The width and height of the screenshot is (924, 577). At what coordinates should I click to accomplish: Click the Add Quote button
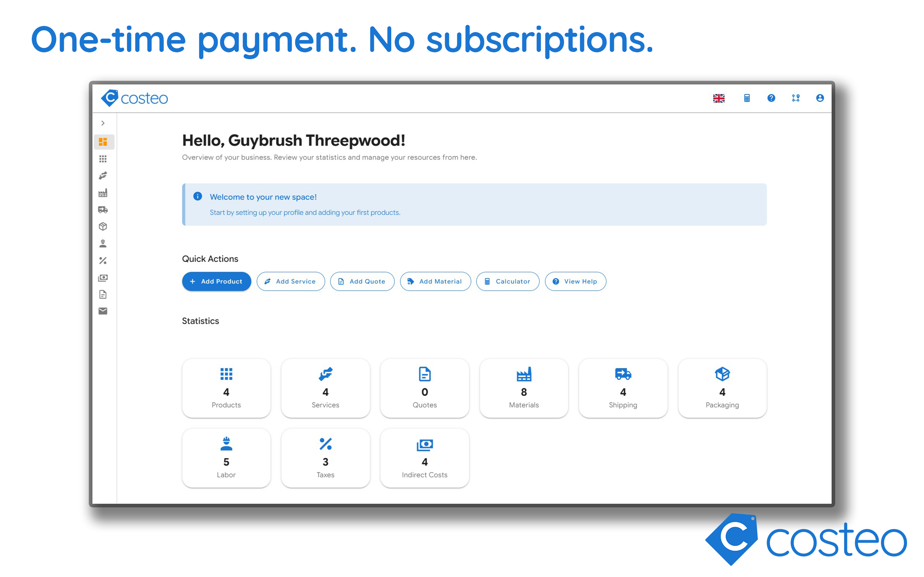coord(362,281)
